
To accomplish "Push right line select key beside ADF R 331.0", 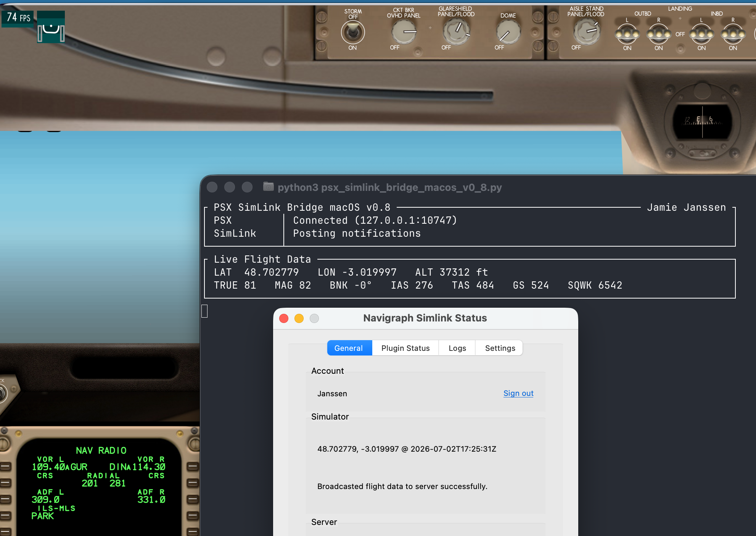I will (x=193, y=499).
